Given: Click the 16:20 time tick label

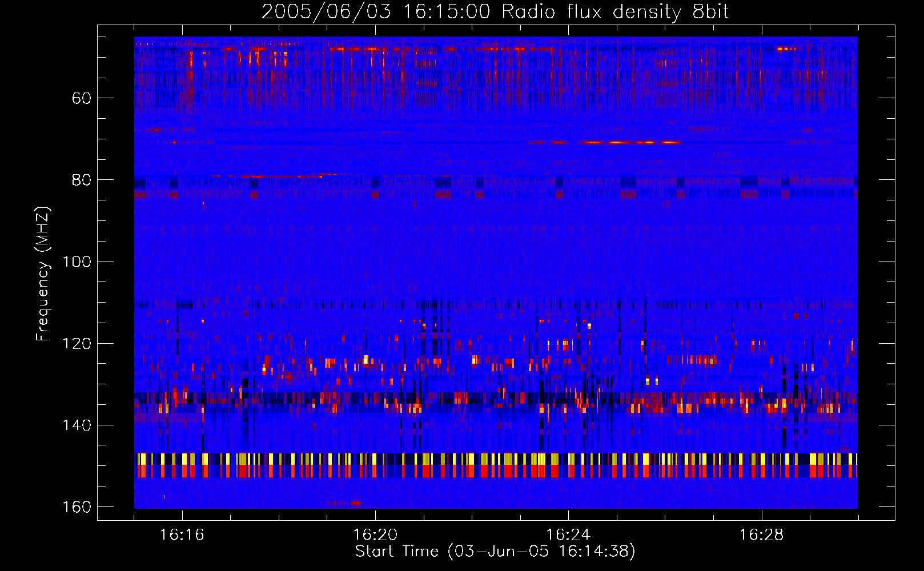Looking at the screenshot, I should coord(375,535).
